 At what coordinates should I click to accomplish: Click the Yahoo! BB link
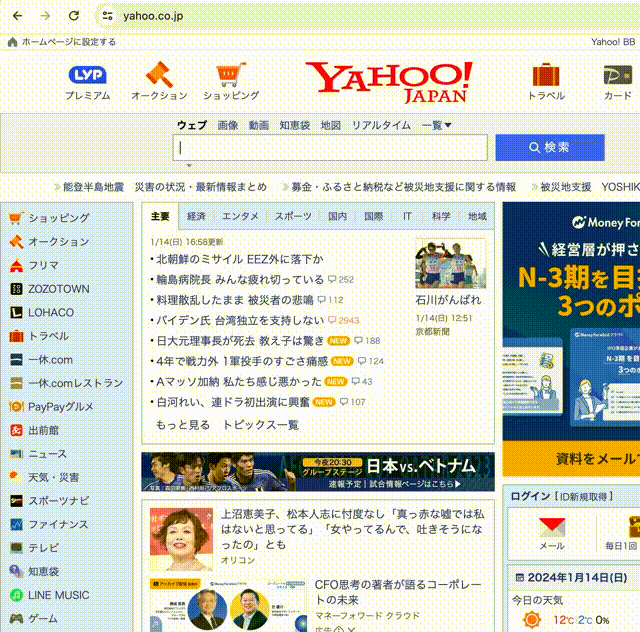(x=613, y=42)
